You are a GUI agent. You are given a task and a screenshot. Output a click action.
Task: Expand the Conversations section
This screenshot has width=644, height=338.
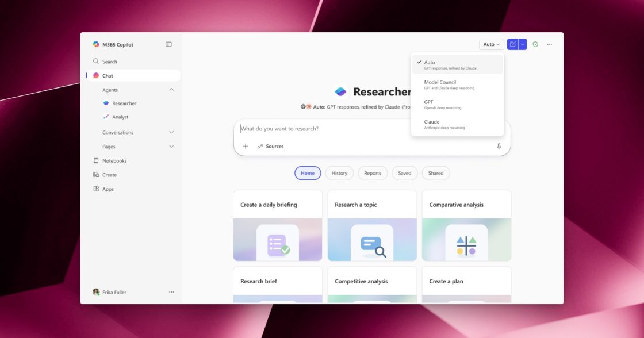171,132
